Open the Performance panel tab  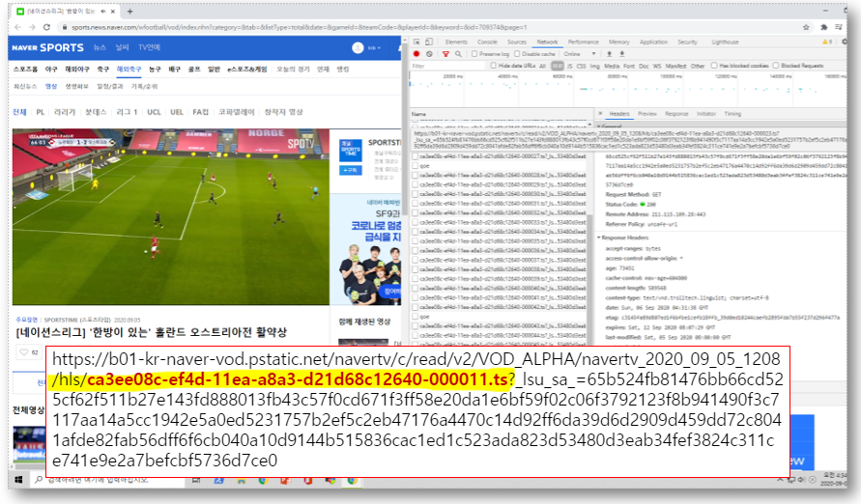tap(583, 42)
